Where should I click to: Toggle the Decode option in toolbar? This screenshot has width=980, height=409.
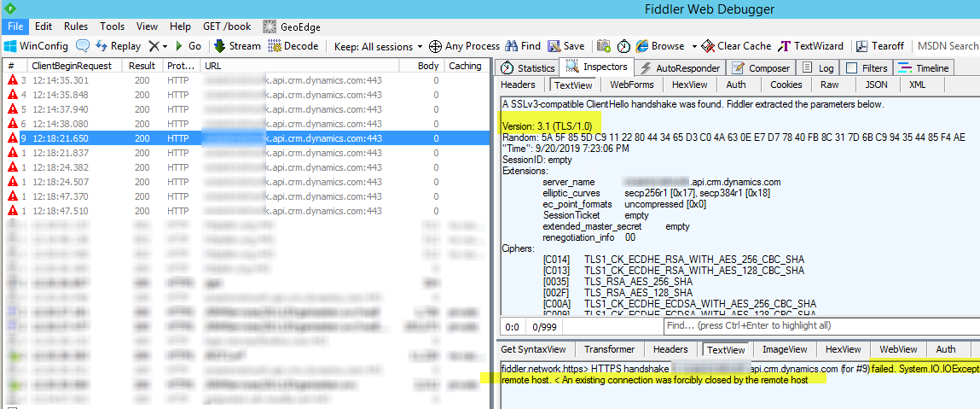click(293, 46)
